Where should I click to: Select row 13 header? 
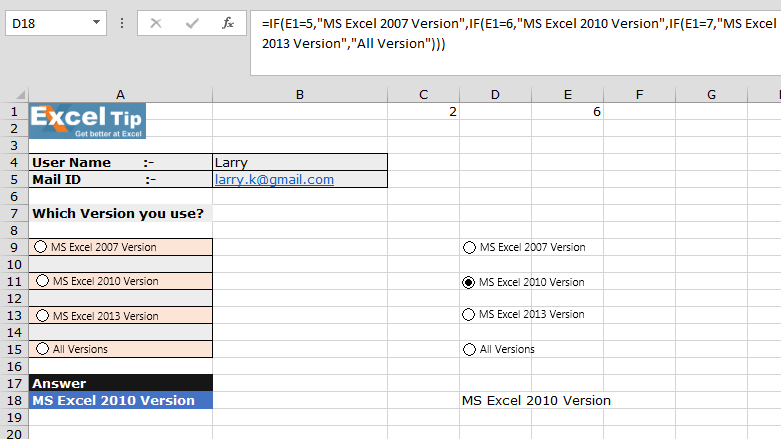[x=14, y=315]
